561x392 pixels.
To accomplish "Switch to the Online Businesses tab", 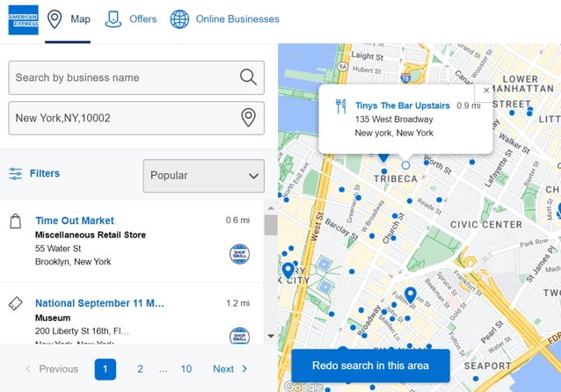I will tap(224, 19).
